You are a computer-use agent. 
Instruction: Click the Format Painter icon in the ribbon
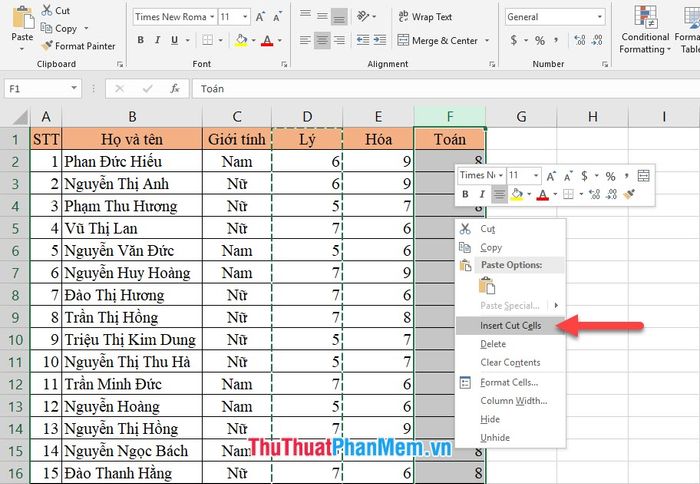[47, 46]
